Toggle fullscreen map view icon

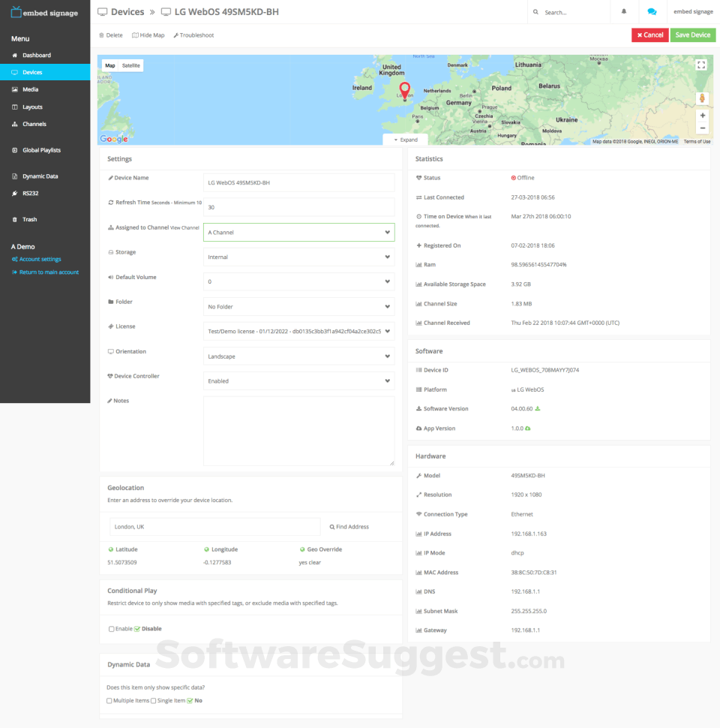(x=701, y=65)
